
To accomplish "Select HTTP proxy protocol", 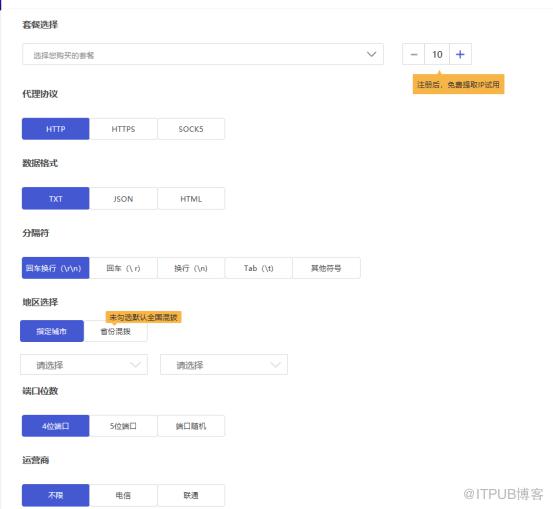I will 55,129.
